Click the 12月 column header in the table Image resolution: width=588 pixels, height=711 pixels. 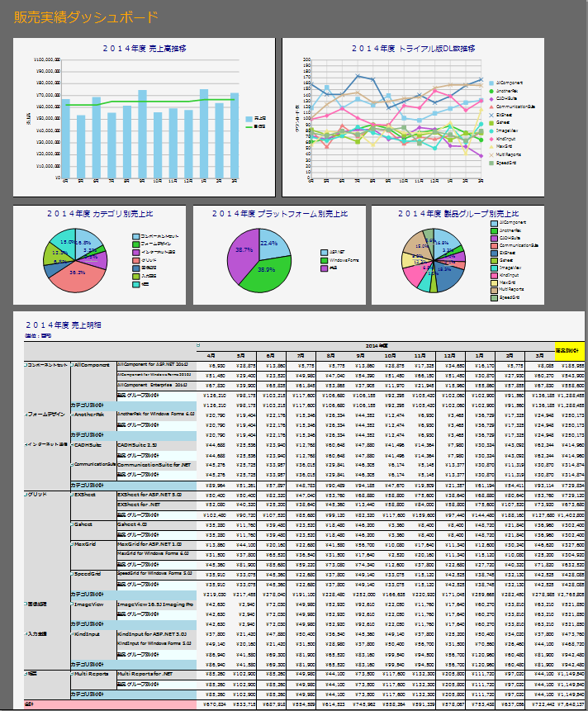[450, 356]
